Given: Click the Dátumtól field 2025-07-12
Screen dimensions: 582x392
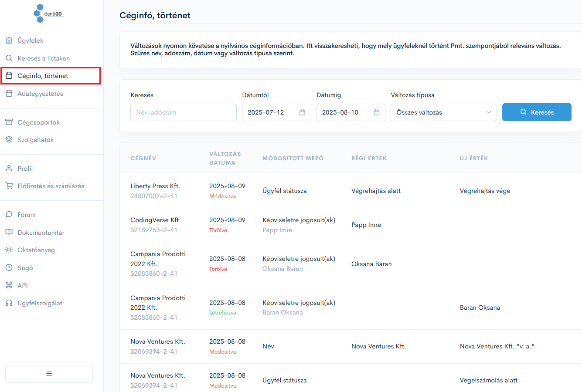Looking at the screenshot, I should pos(276,112).
